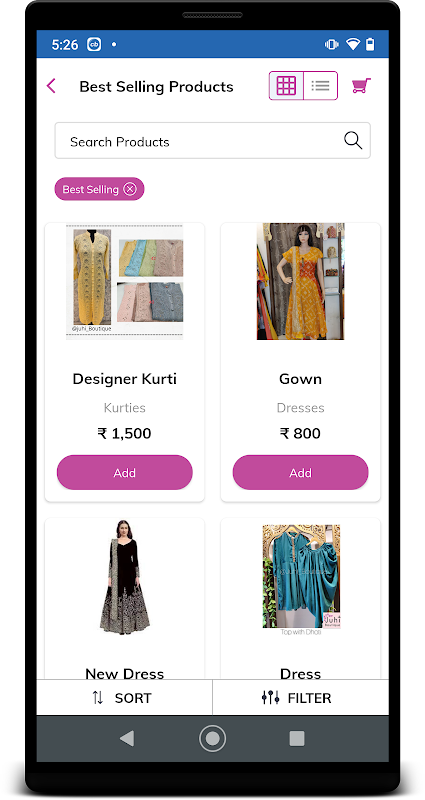Viewport: 425px width, 800px height.
Task: Switch to grid view layout
Action: click(x=286, y=86)
